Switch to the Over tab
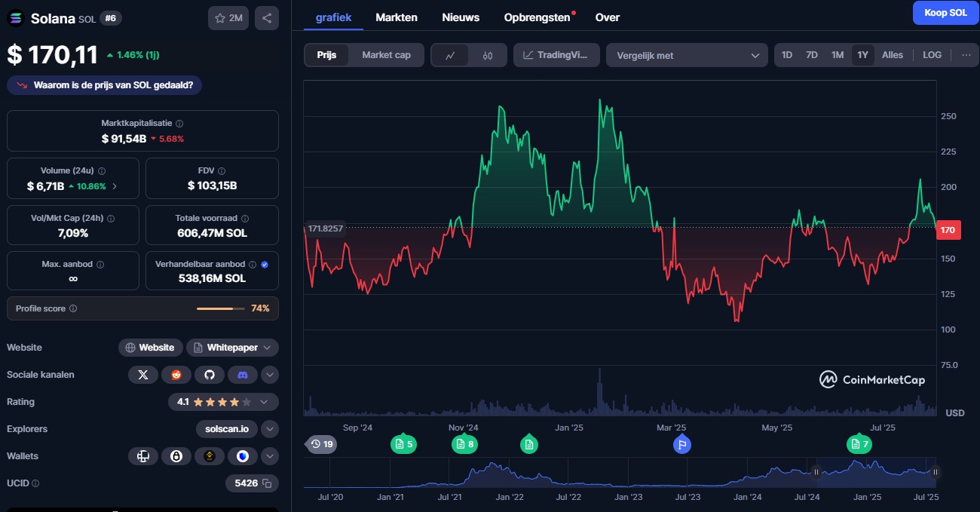Image resolution: width=980 pixels, height=512 pixels. pyautogui.click(x=608, y=17)
